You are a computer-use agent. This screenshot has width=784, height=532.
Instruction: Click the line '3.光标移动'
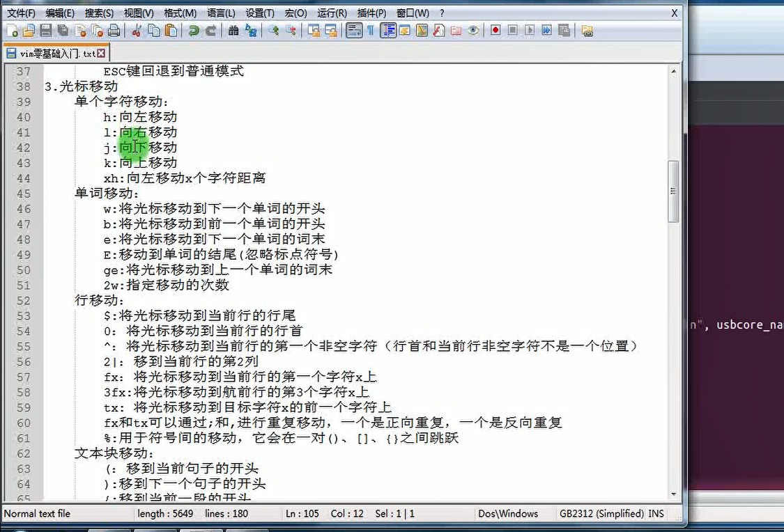click(81, 86)
